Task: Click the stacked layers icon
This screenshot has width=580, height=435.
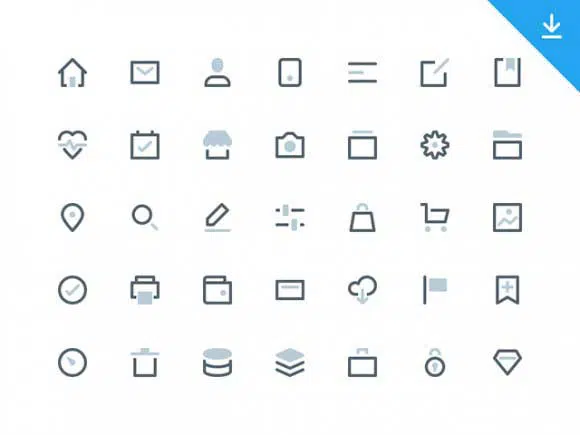Action: tap(290, 362)
